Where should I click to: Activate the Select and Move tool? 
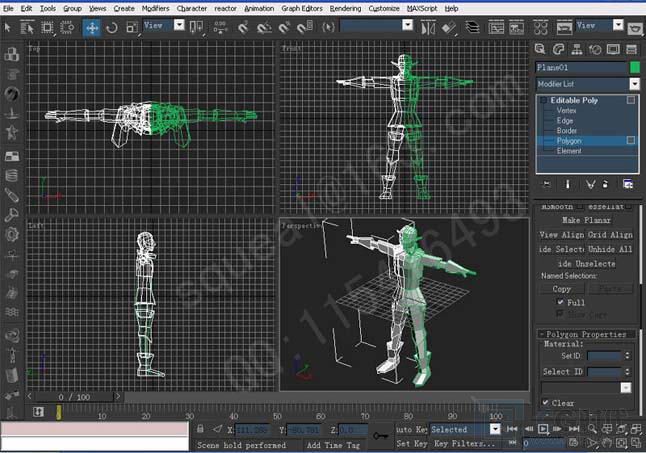click(x=91, y=28)
